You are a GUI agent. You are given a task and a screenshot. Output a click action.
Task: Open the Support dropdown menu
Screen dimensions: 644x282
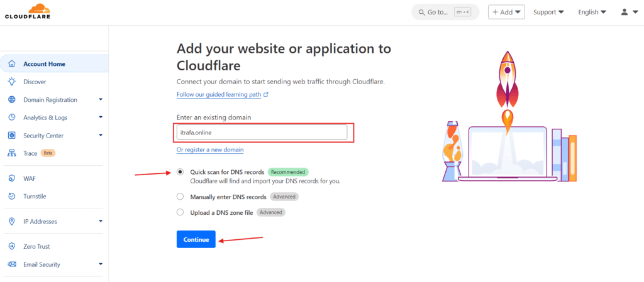coord(548,13)
